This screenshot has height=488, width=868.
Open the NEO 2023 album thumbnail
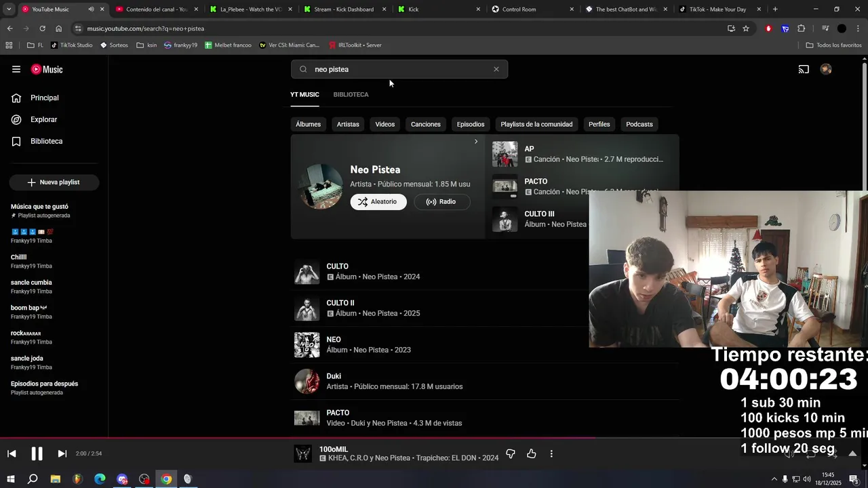307,345
